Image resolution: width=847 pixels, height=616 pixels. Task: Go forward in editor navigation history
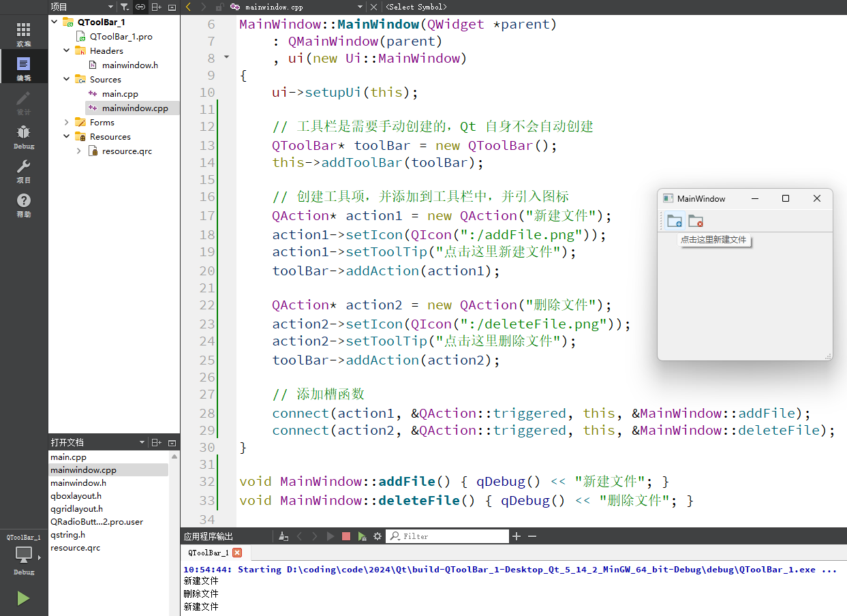[x=203, y=7]
